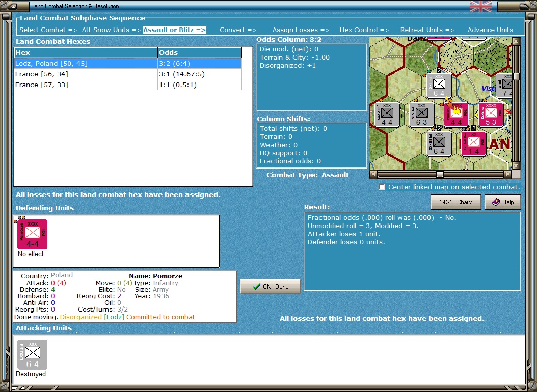Click the Convert subphase step
This screenshot has height=392, width=537.
[238, 30]
